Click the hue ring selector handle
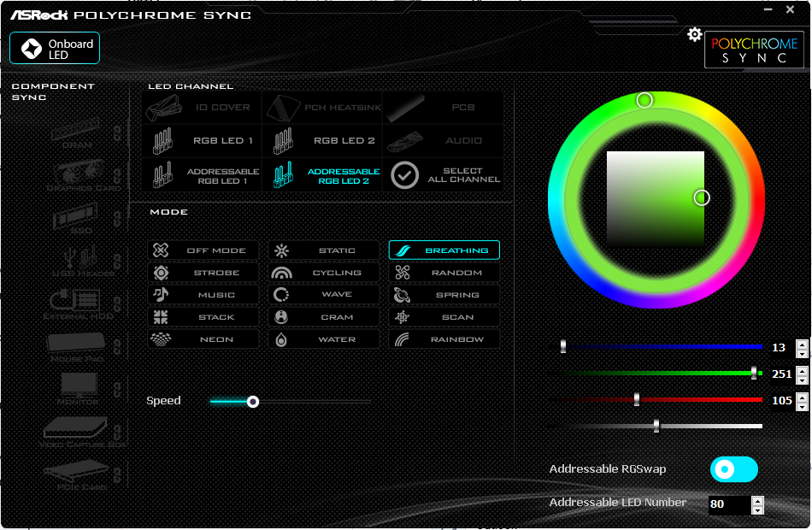This screenshot has height=530, width=812. click(644, 100)
